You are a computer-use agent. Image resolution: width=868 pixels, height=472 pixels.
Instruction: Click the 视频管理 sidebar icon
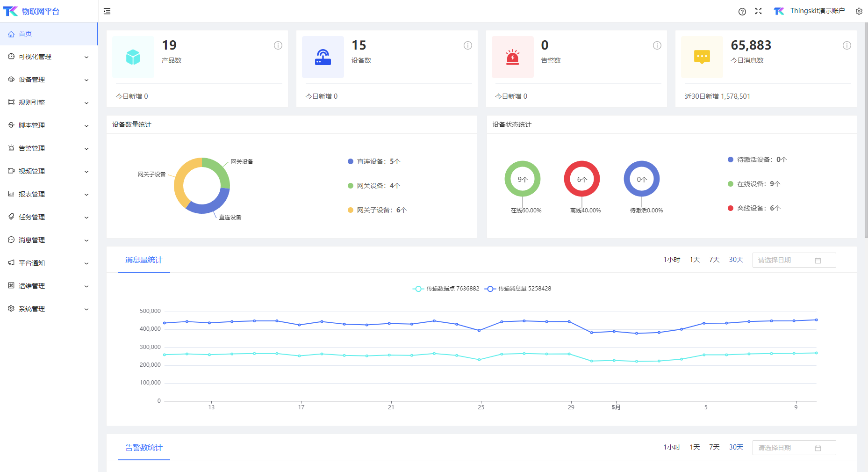pos(11,171)
